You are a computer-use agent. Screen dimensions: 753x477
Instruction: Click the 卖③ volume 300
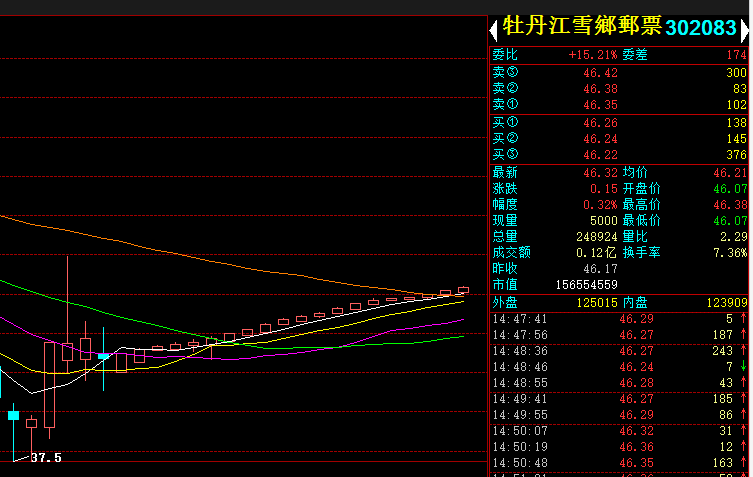click(737, 73)
